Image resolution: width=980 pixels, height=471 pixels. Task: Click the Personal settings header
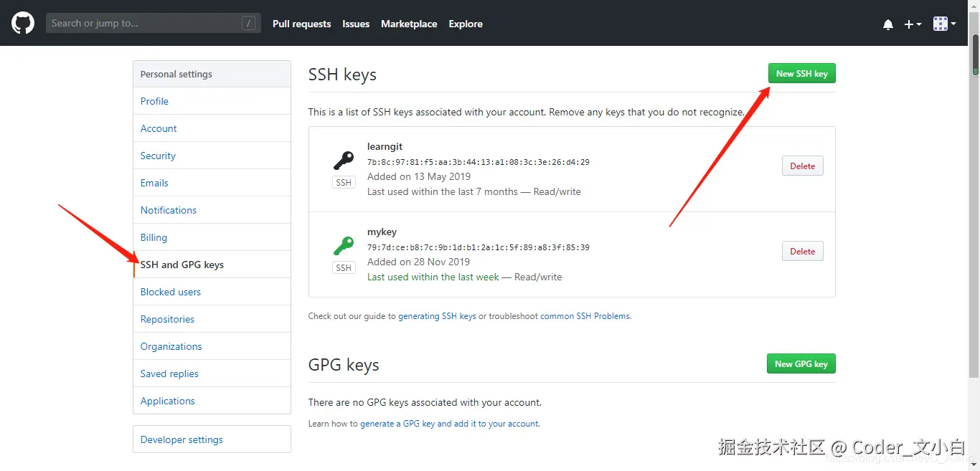(212, 74)
